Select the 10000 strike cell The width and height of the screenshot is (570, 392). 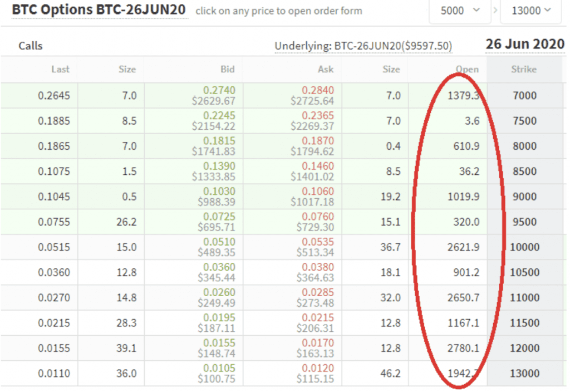click(524, 247)
